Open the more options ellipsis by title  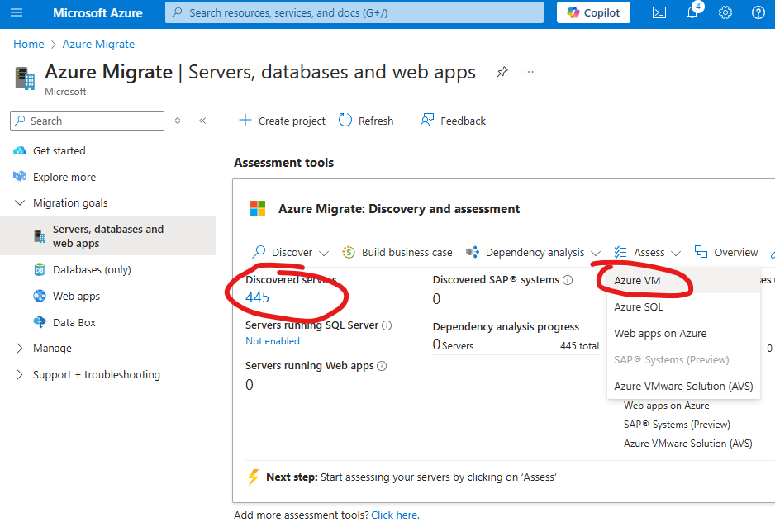pos(529,72)
